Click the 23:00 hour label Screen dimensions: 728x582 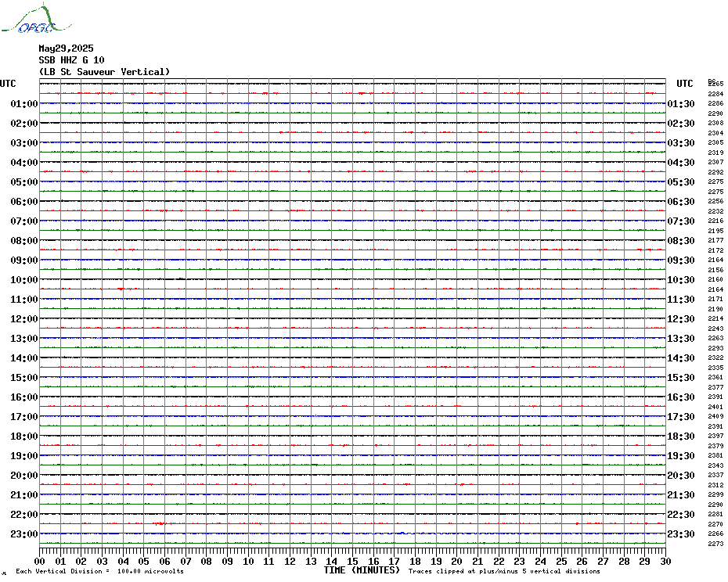point(24,533)
